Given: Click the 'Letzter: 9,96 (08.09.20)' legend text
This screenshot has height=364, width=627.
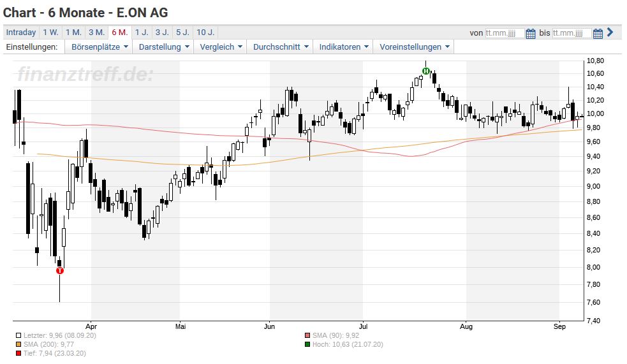Looking at the screenshot, I should (59, 335).
